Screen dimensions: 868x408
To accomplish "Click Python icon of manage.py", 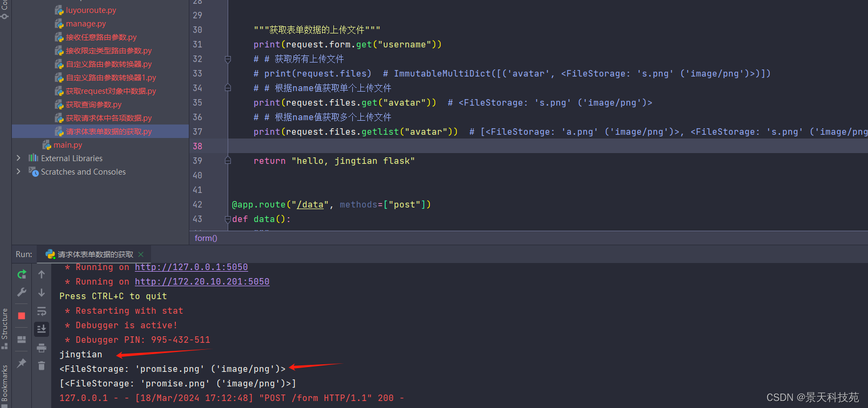I will [x=59, y=24].
